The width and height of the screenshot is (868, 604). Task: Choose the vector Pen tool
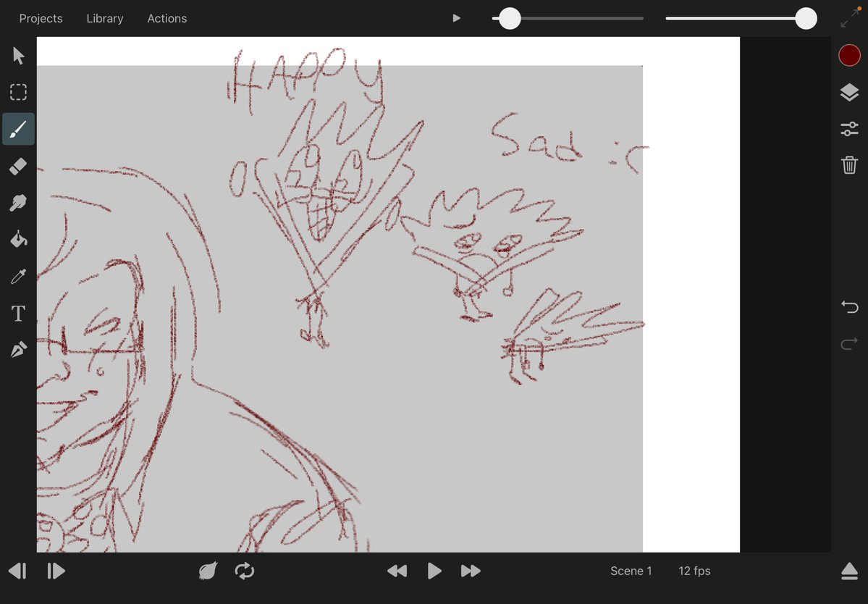pos(18,350)
